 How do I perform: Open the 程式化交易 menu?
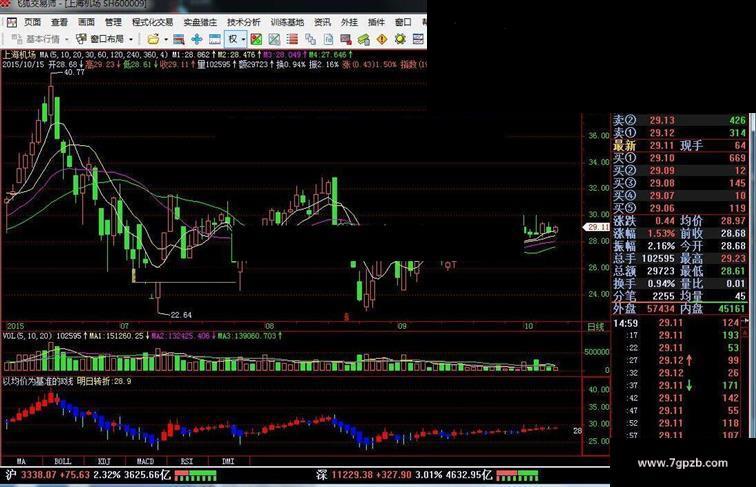(152, 22)
